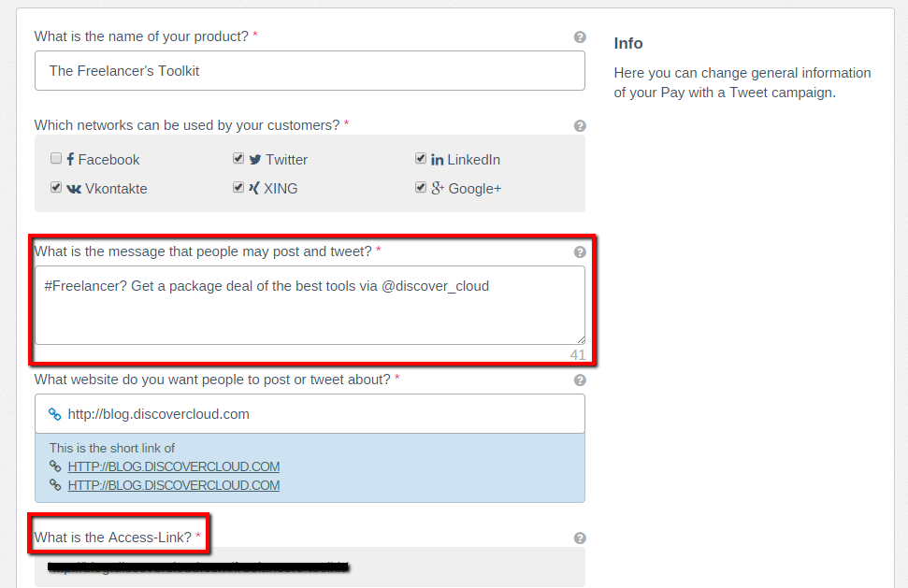Uncheck the LinkedIn network checkbox
The width and height of the screenshot is (908, 588).
point(421,159)
